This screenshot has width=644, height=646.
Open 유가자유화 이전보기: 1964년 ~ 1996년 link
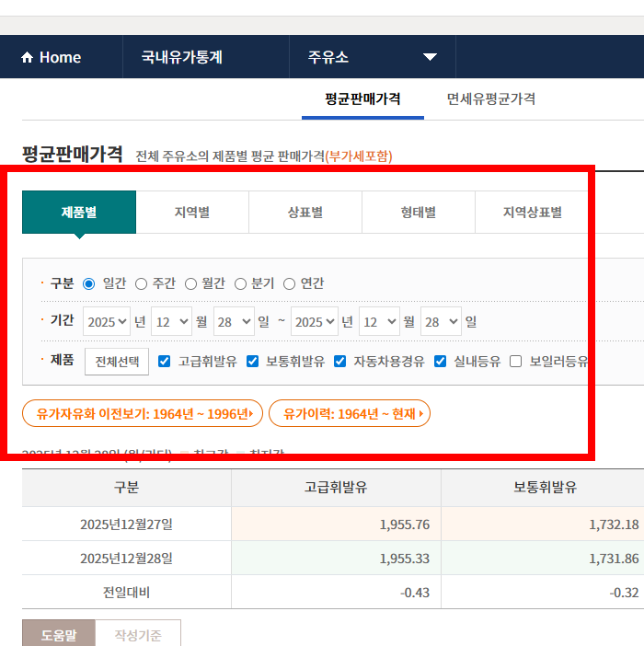[143, 413]
